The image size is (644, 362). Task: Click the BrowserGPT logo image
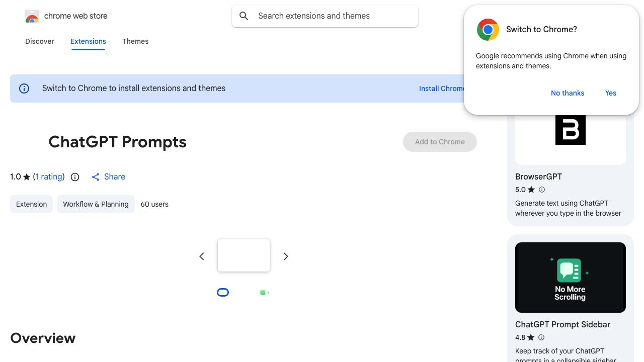571,130
